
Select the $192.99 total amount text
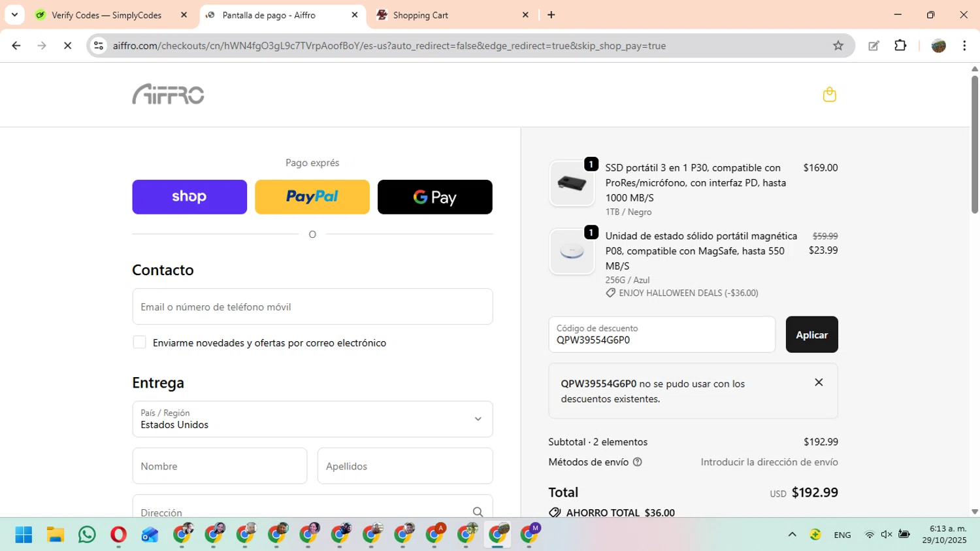[x=815, y=492]
